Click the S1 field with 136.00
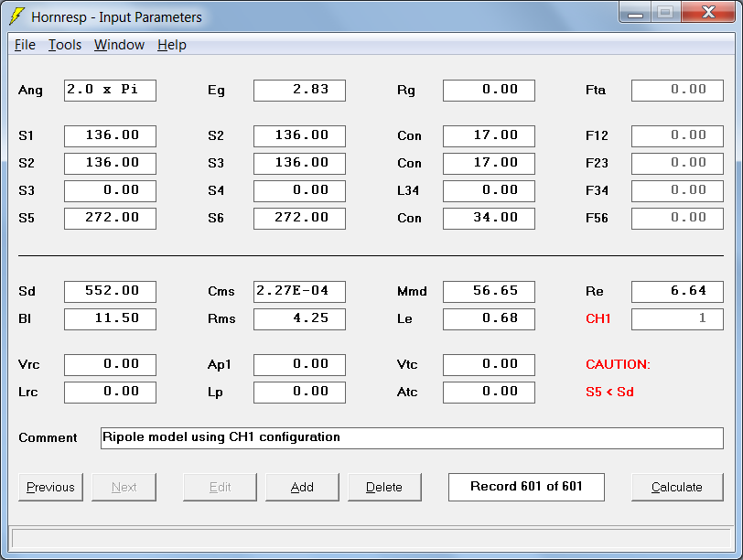This screenshot has height=560, width=743. [110, 136]
